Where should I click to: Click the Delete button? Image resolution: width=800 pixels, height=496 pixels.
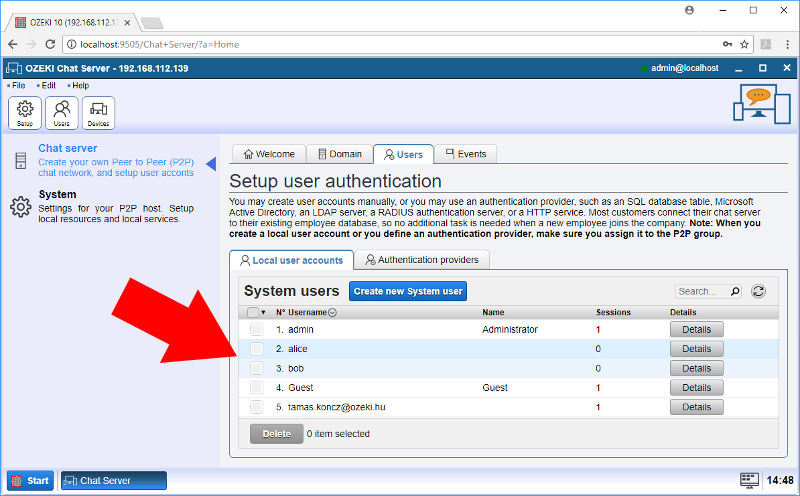[277, 434]
